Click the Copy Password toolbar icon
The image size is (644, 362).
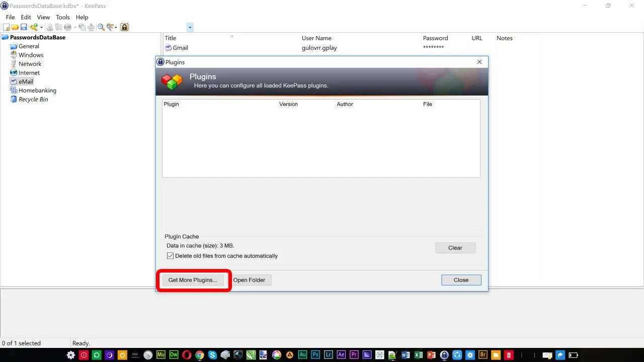[x=58, y=27]
